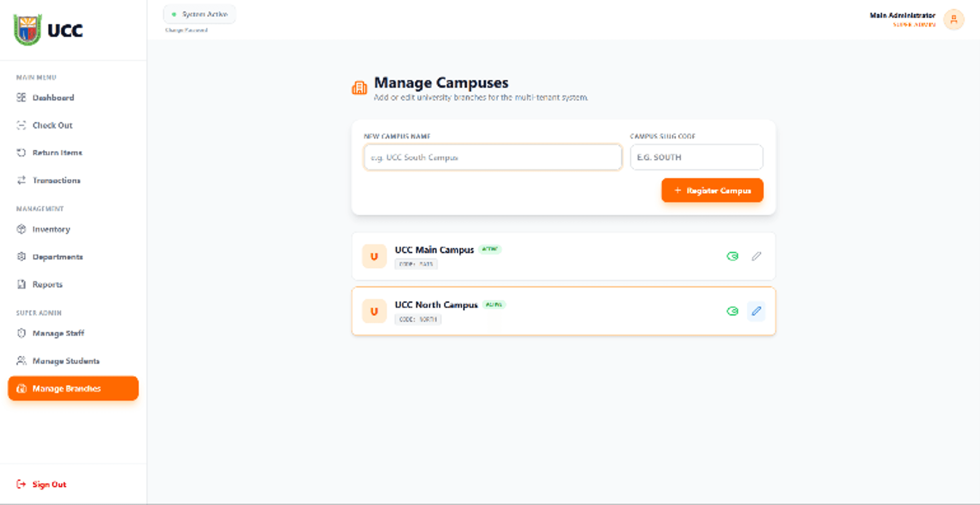
Task: Click the System Active status badge
Action: pos(199,14)
